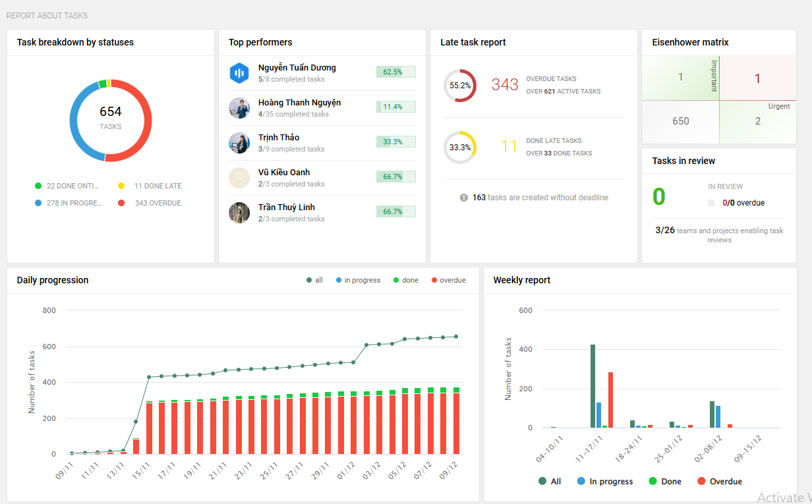
Task: Open Trịnh Thảo's performer name
Action: coord(279,138)
